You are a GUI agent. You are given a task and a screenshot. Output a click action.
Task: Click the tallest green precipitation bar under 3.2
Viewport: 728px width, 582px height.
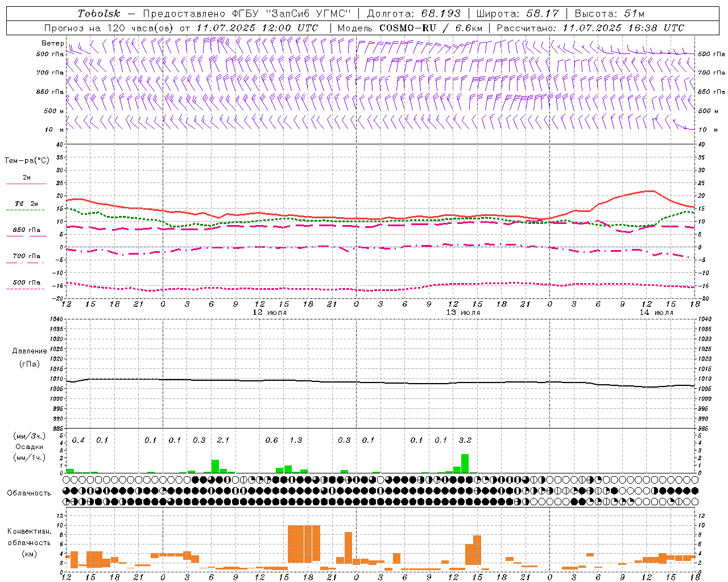point(465,463)
